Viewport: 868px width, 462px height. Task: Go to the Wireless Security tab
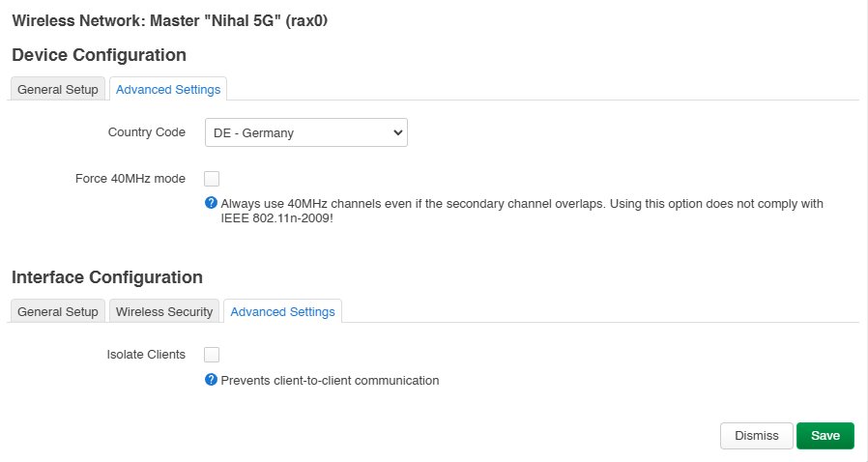[x=164, y=311]
